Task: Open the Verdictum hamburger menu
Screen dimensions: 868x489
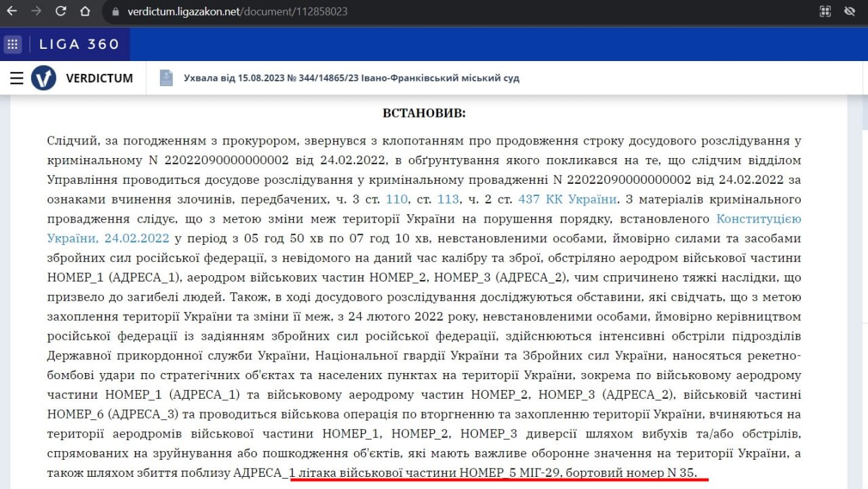Action: 17,78
